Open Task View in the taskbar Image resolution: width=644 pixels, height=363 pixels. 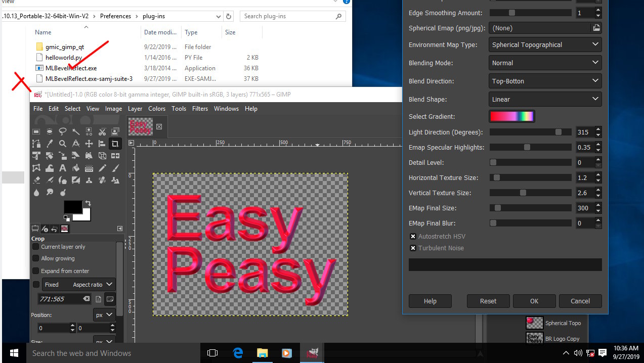(212, 353)
